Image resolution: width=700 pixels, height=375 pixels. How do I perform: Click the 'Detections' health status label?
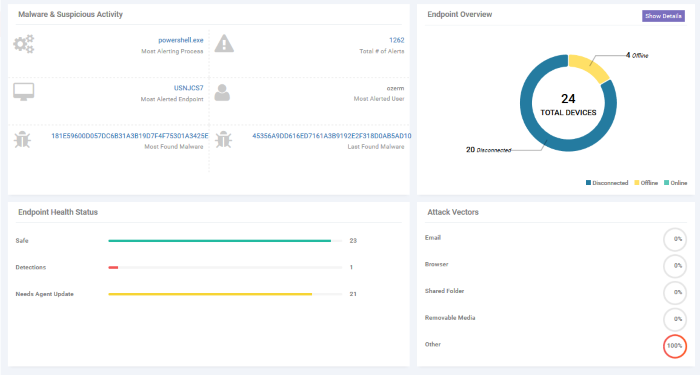pos(31,267)
